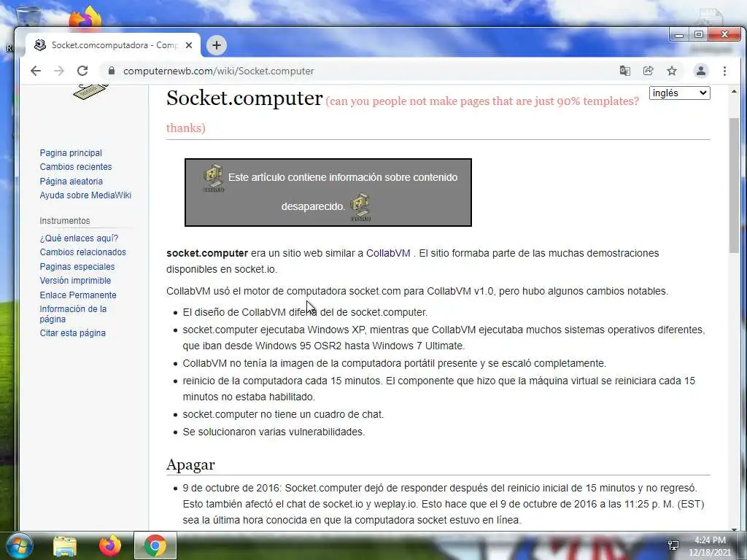747x560 pixels.
Task: Click the vertical scrollbar thumb
Action: tap(734, 186)
